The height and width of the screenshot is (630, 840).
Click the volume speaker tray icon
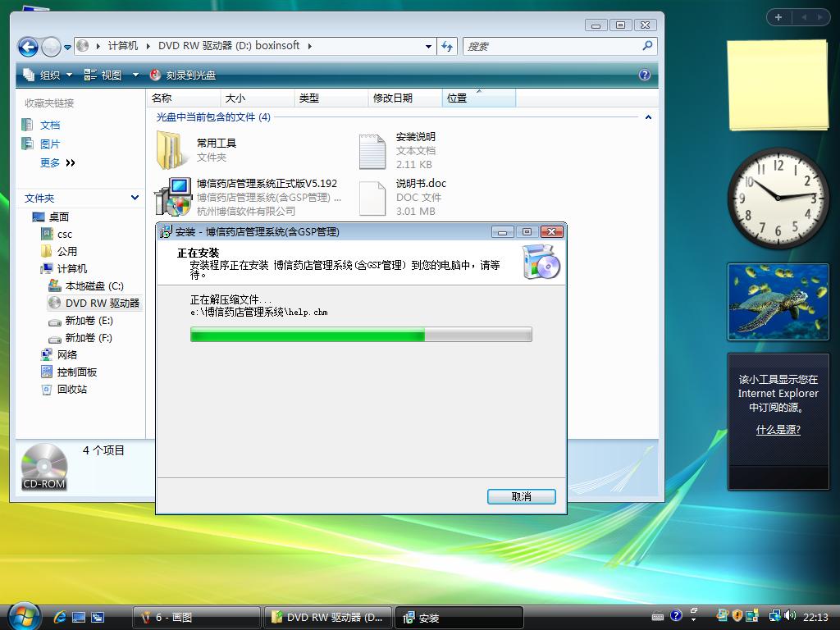point(790,616)
